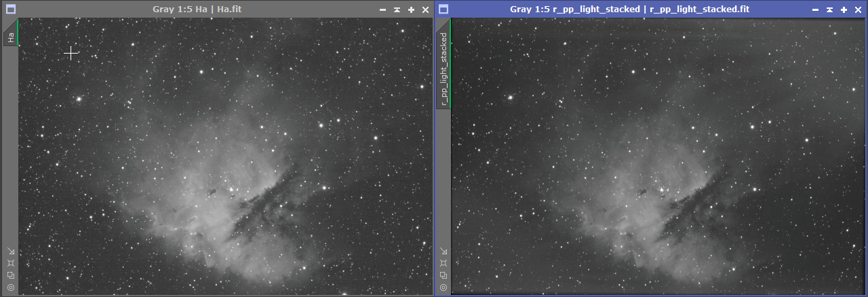868x297 pixels.
Task: Click the diagonal arrow icon in r_pp_light_stacked window
Action: 443,251
